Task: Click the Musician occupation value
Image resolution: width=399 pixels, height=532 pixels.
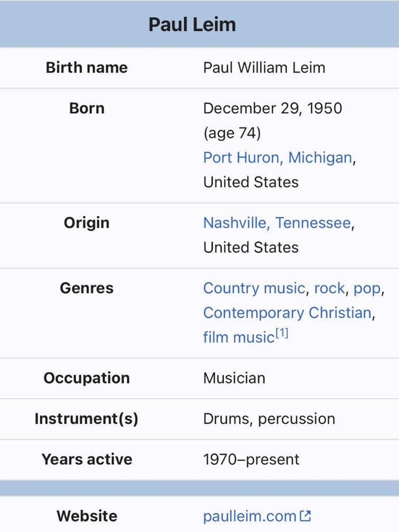Action: tap(234, 378)
